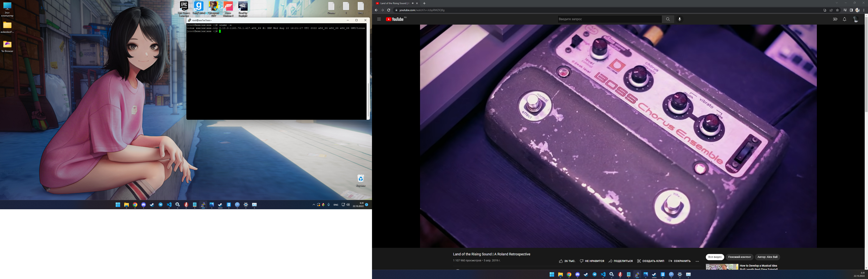Click Chrome address bar URL
This screenshot has height=279, width=868.
pyautogui.click(x=422, y=10)
